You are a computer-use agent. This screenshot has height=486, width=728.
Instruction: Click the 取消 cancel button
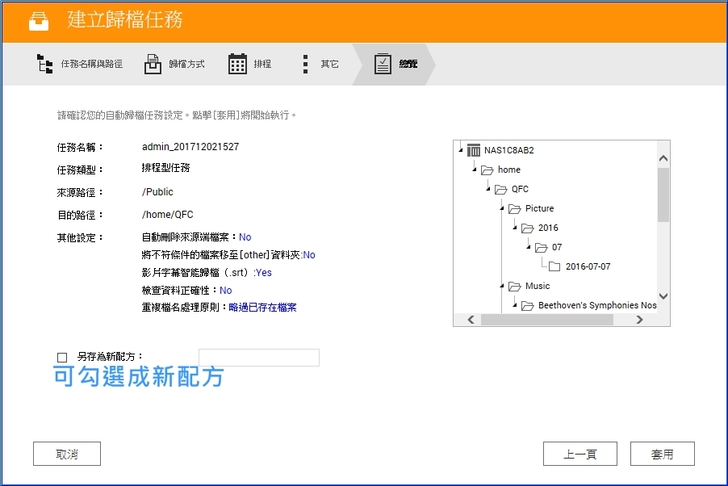(x=67, y=454)
